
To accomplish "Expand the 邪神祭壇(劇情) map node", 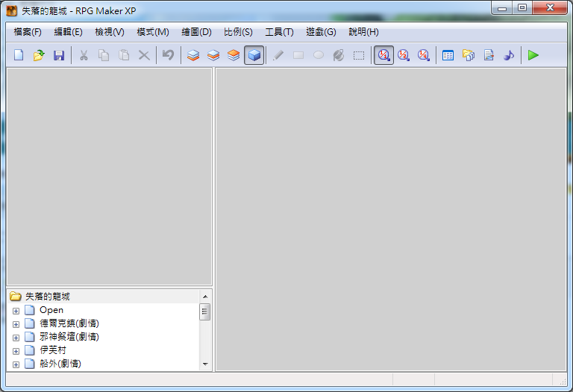I will coord(16,338).
